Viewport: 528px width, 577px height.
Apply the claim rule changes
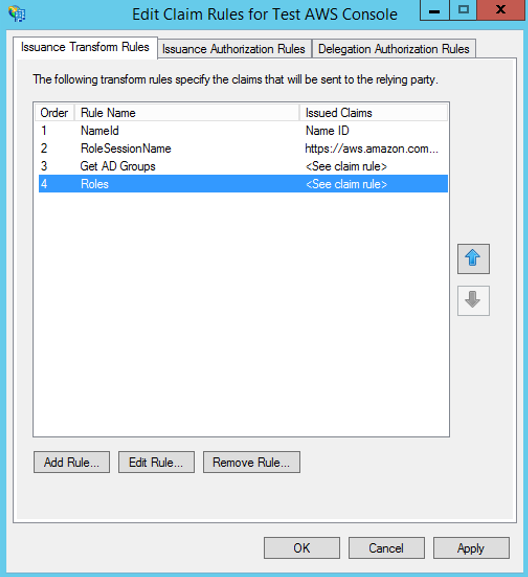[x=471, y=548]
